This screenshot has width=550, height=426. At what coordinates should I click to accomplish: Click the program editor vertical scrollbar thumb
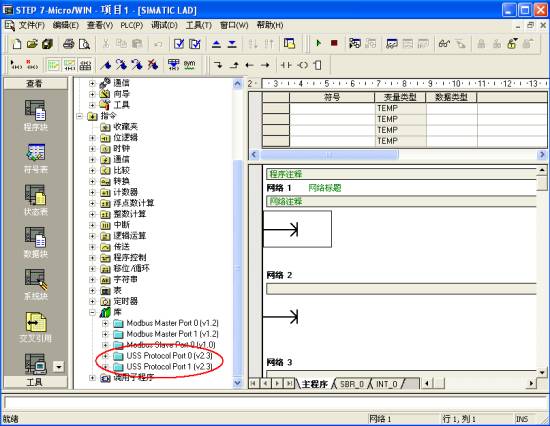click(542, 183)
